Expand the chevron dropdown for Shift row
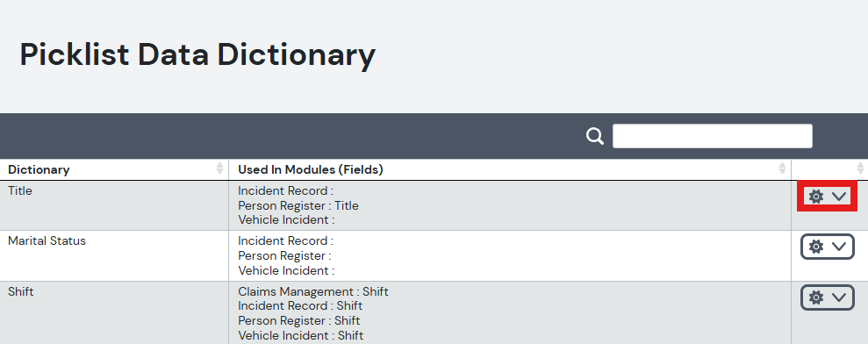This screenshot has height=344, width=868. (x=839, y=297)
